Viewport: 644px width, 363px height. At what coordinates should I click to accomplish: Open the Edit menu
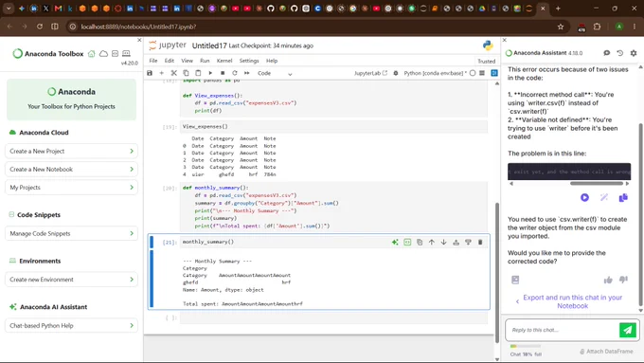(x=170, y=61)
